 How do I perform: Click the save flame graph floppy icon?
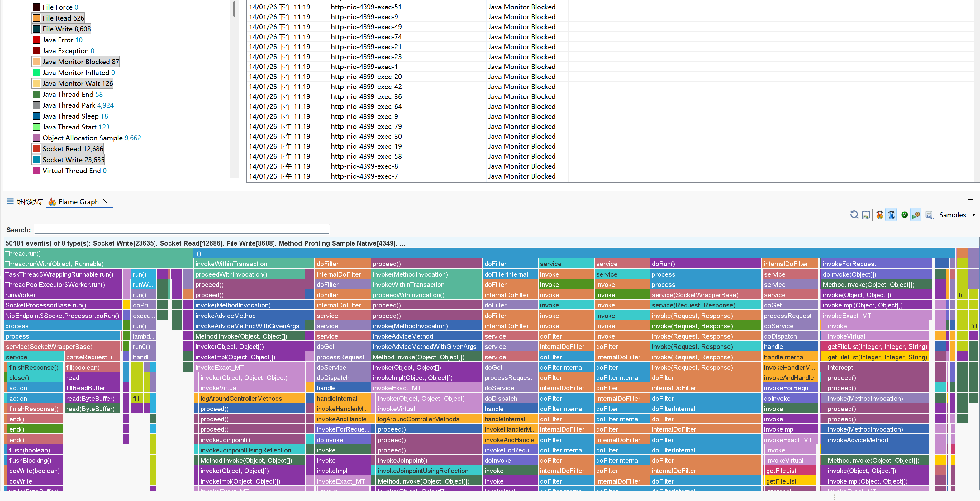pos(929,215)
